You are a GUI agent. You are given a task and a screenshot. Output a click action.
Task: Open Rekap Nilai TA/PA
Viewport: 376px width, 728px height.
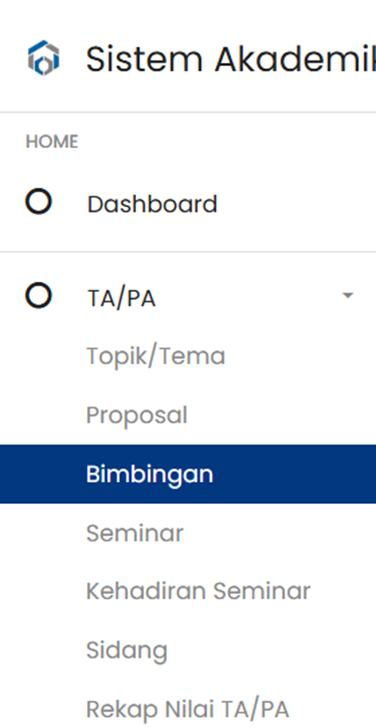click(x=188, y=709)
